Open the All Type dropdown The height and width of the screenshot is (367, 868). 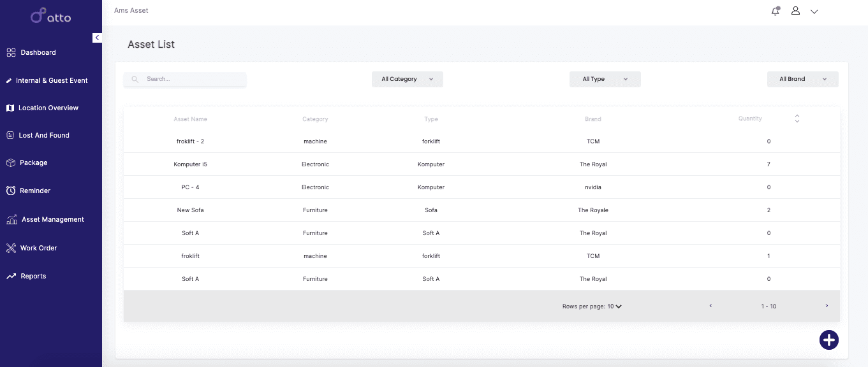605,79
